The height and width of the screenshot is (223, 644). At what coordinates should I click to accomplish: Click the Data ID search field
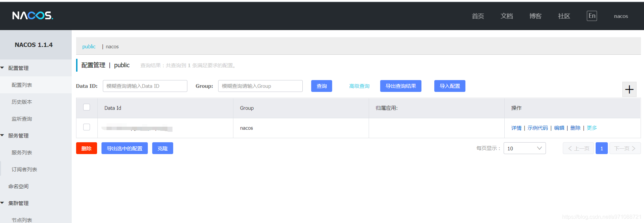coord(145,86)
